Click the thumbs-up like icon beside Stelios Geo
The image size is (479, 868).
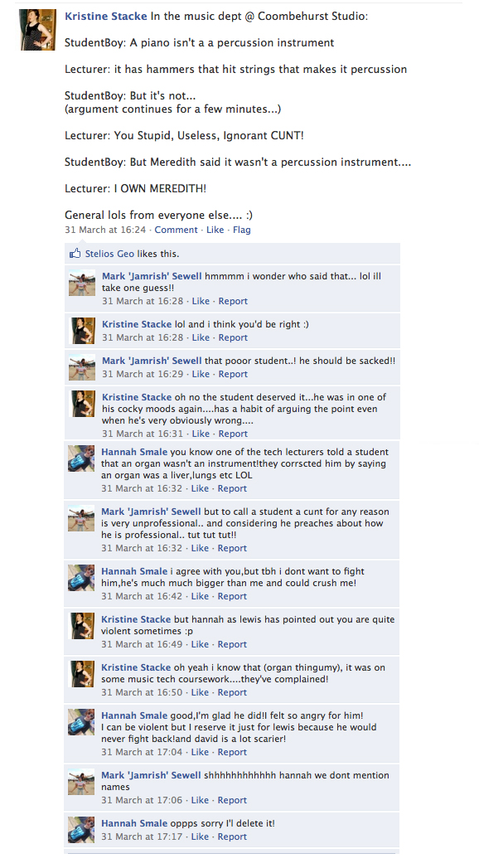(75, 254)
